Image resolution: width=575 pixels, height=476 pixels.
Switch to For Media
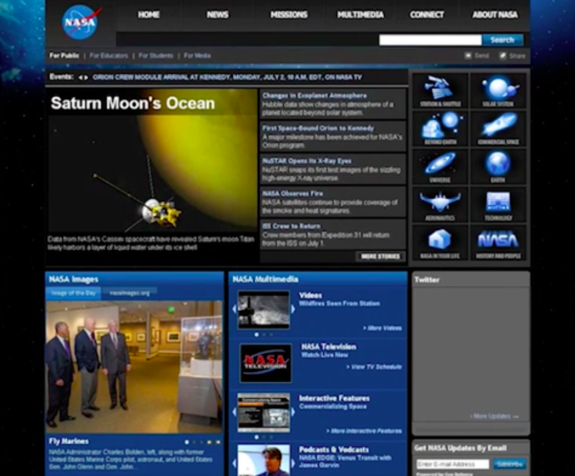pyautogui.click(x=197, y=56)
